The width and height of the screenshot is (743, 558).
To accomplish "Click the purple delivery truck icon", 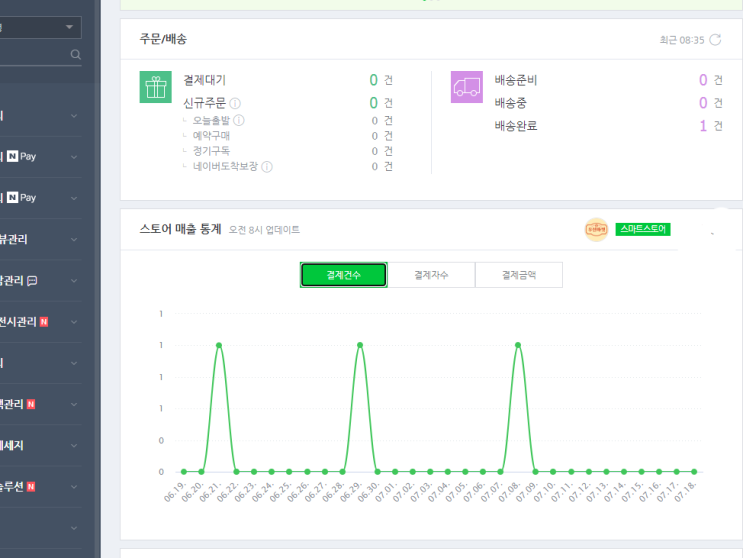I will tap(467, 87).
